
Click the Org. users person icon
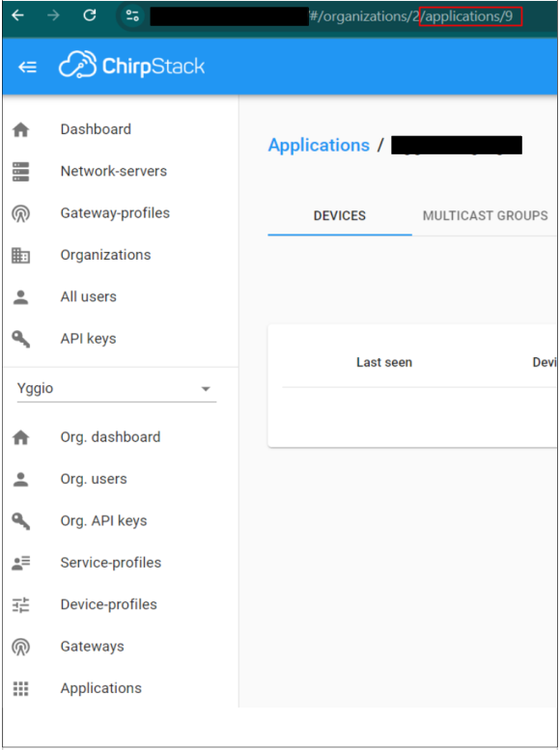tap(20, 479)
